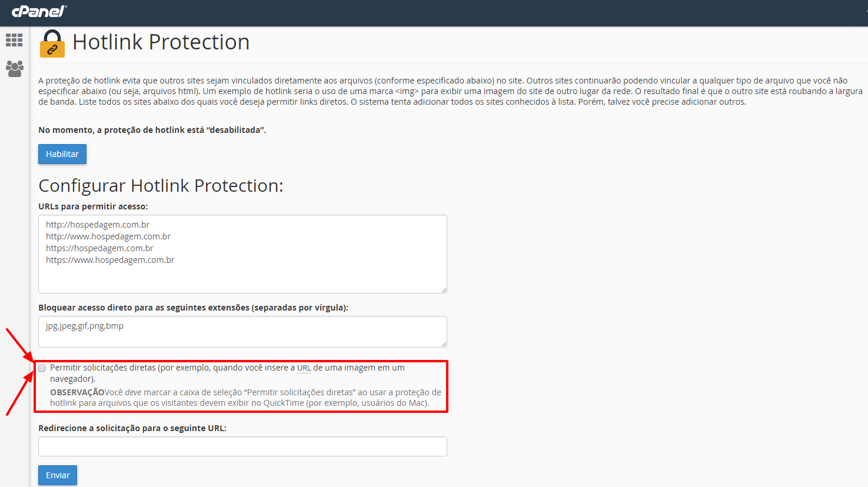Click the resize handle of the URLs text area
This screenshot has height=487, width=868.
(x=444, y=290)
